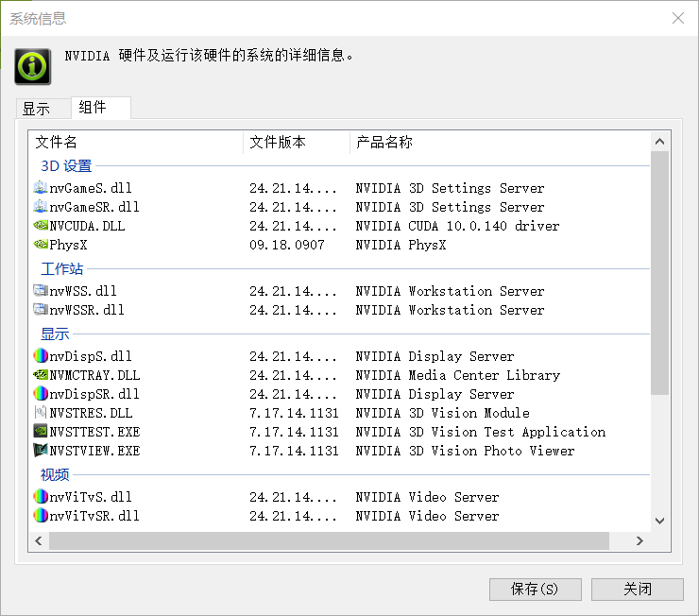
Task: Click the NVIDIA PhysX product name
Action: [x=401, y=245]
